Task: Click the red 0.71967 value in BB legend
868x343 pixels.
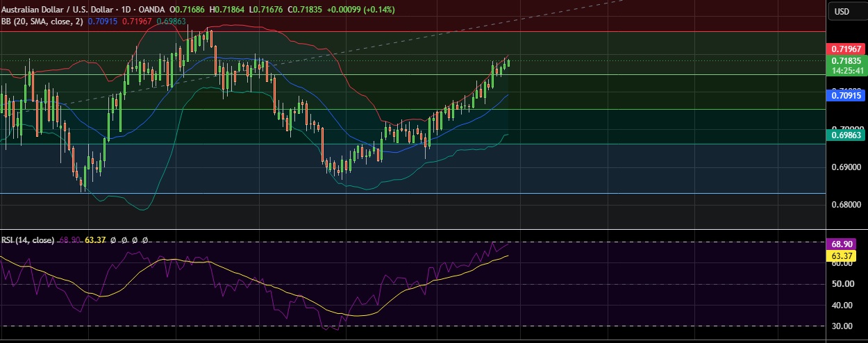Action: tap(137, 22)
